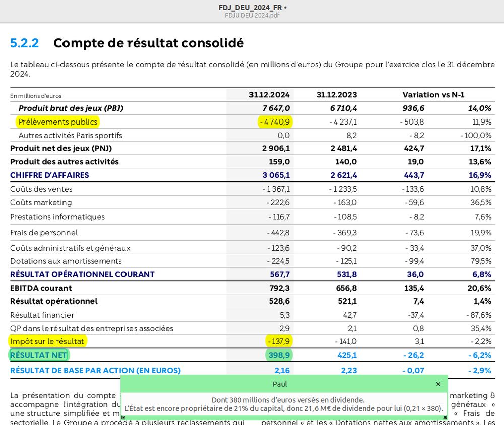Click the 'Coûts marketing' row label
The height and width of the screenshot is (425, 504).
coord(41,203)
